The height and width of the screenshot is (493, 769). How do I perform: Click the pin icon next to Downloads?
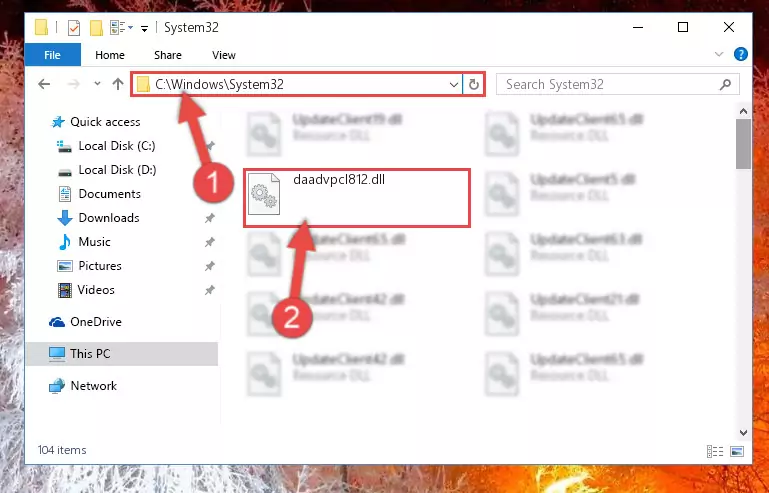point(210,218)
